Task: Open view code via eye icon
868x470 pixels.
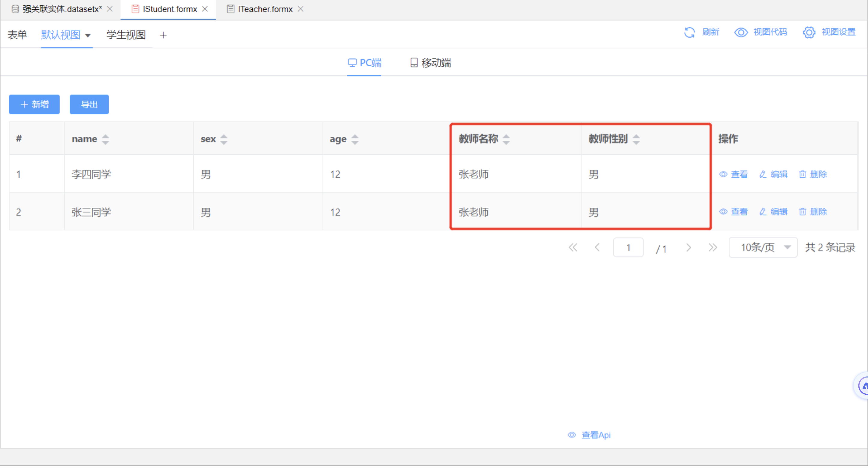Action: (741, 32)
